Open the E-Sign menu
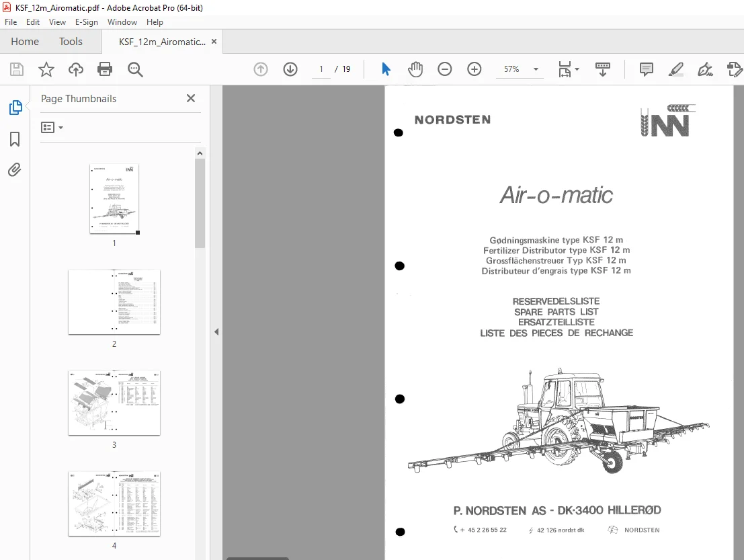Screen dimensions: 744x560 [x=86, y=22]
